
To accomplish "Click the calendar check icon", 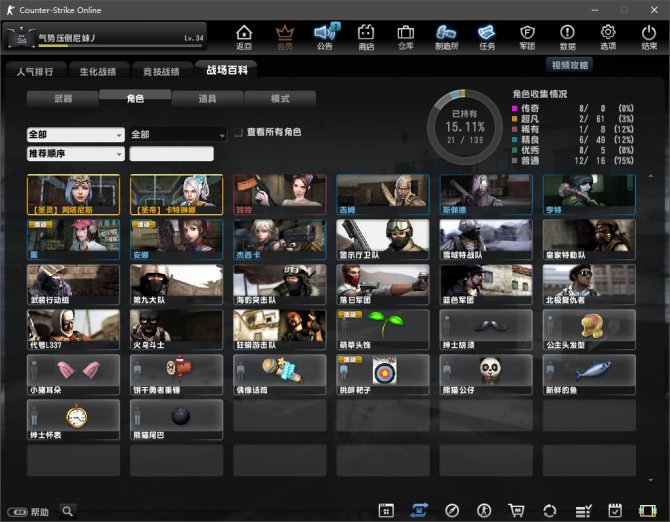I will tap(615, 510).
